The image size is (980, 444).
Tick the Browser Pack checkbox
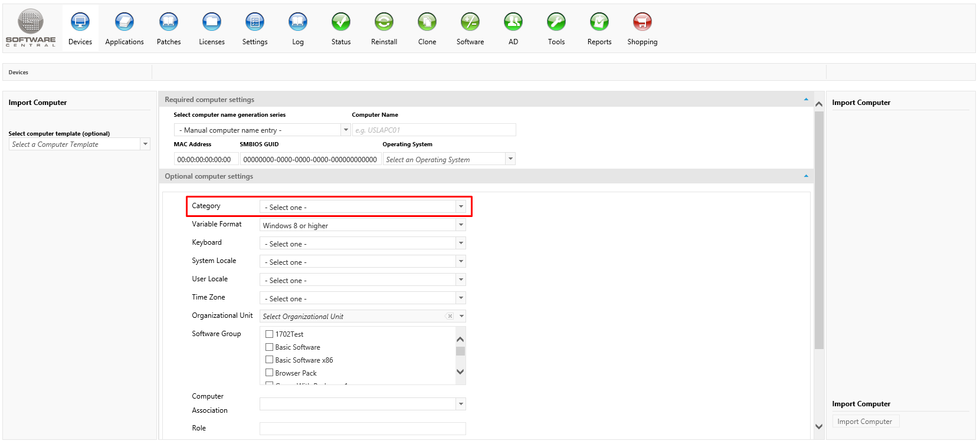coord(270,373)
